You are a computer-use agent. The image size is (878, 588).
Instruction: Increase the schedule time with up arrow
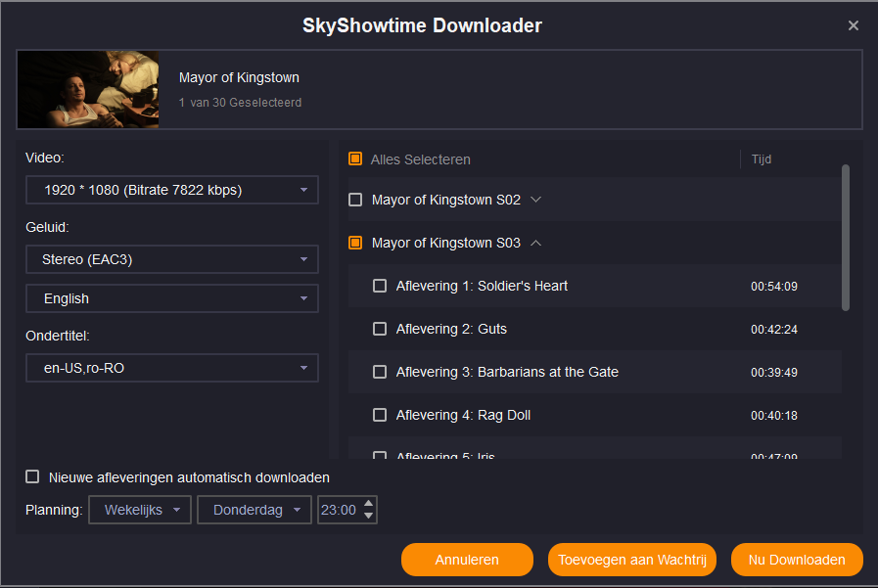pos(368,504)
